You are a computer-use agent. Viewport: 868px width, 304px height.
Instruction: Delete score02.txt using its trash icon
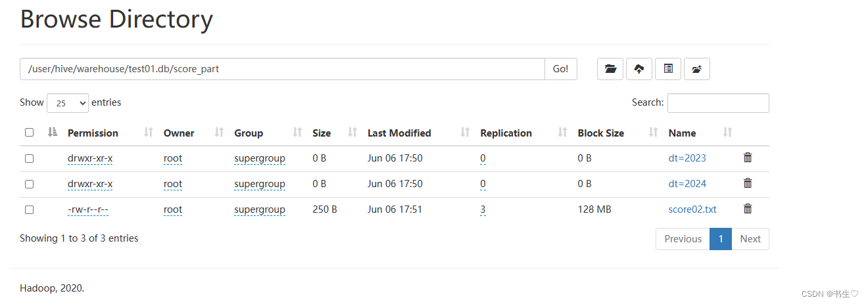(x=748, y=209)
